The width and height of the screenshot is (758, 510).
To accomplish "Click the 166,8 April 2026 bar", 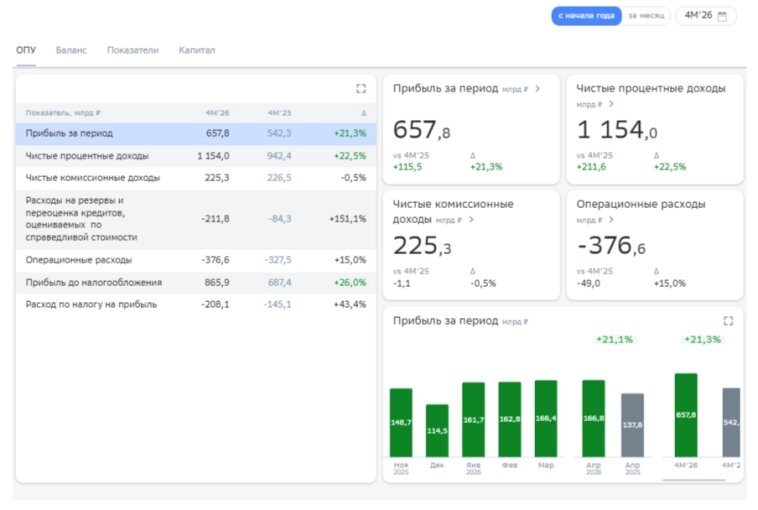I will click(x=594, y=418).
